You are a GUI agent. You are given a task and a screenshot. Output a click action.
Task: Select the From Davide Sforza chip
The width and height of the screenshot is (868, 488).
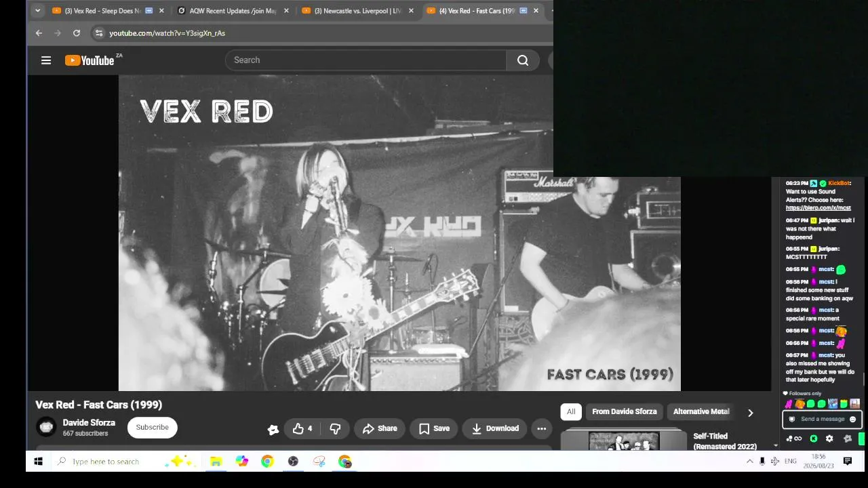tap(624, 411)
